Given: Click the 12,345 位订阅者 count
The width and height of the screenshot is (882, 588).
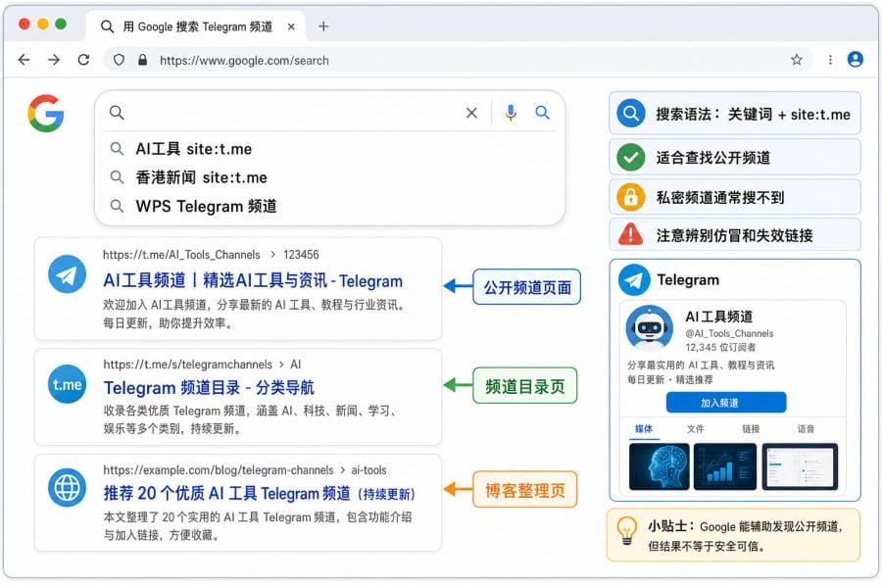Looking at the screenshot, I should 720,347.
